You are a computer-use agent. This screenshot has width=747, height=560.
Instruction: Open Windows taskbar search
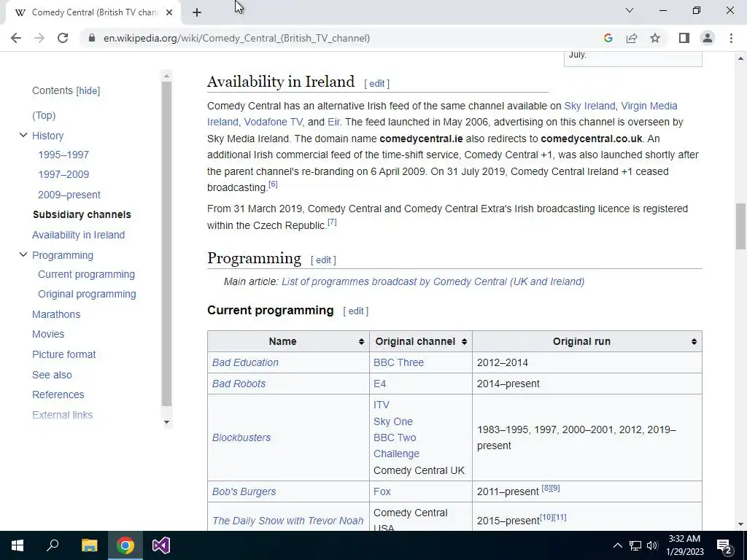tap(53, 545)
